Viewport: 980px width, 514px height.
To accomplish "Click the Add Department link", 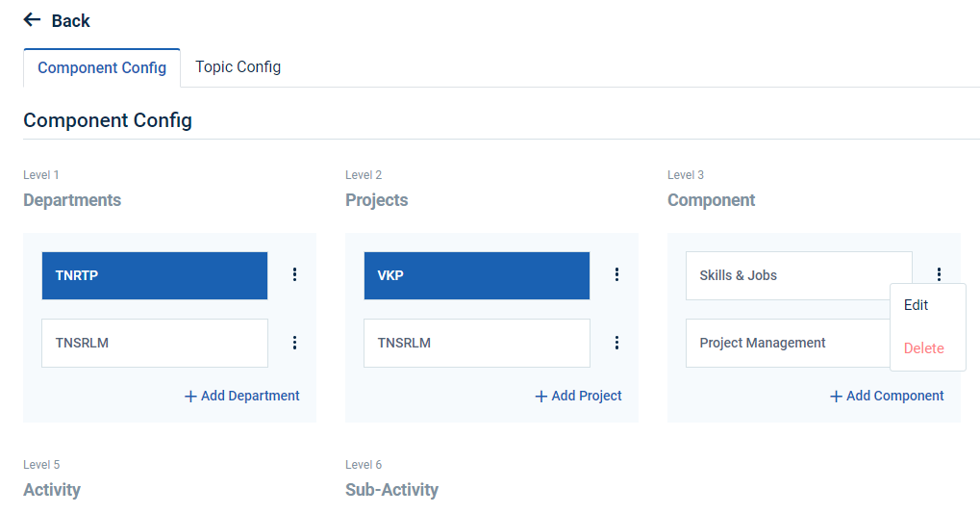I will [x=250, y=396].
